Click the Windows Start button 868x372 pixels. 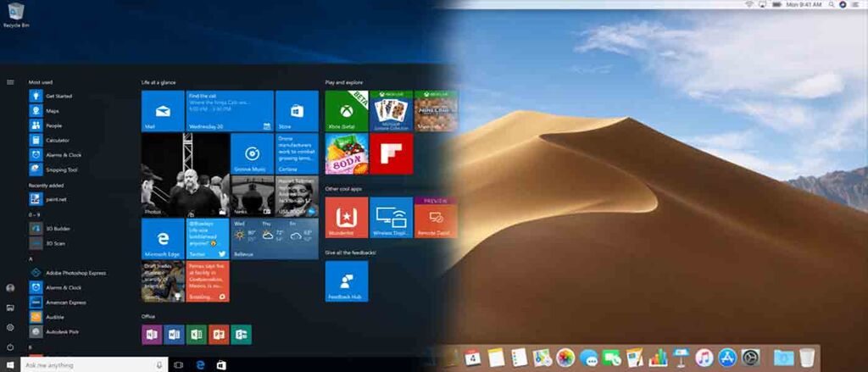tap(10, 365)
